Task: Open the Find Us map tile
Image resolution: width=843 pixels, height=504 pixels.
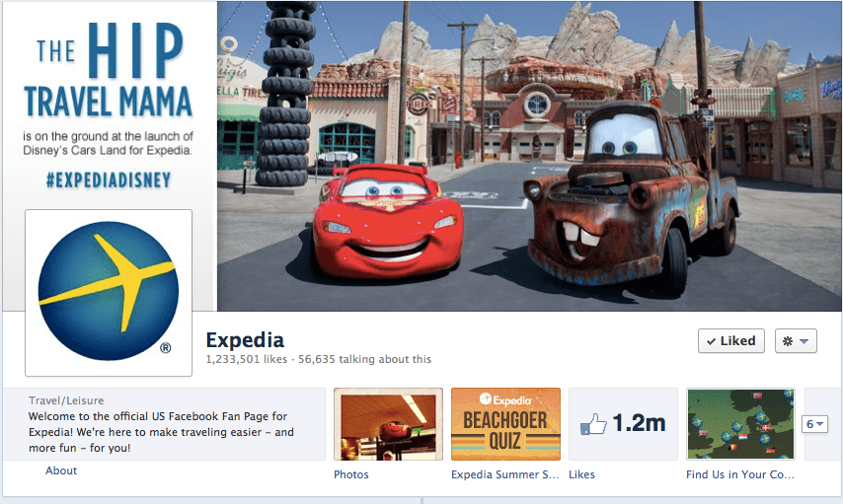Action: point(740,424)
